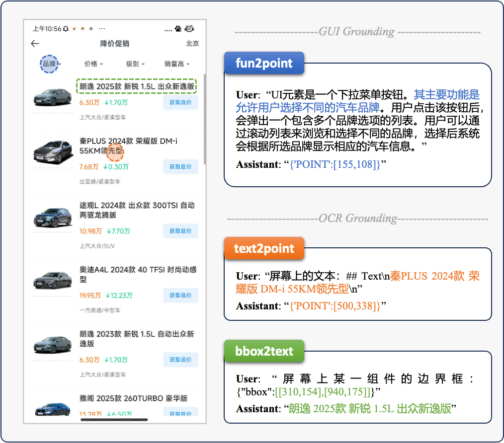Click 获取底价 for 途观L 2024款
Viewport: 504px width, 443px height.
pos(180,231)
